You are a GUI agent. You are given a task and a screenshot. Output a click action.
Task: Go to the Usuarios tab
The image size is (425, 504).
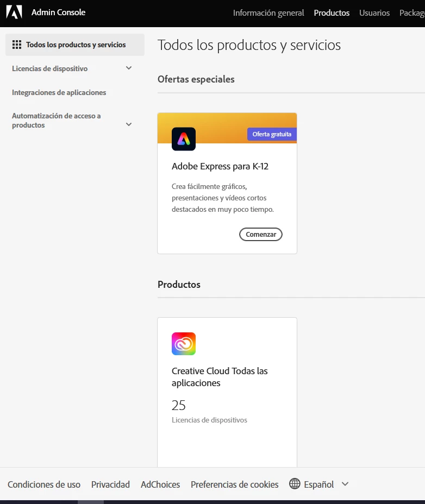coord(374,13)
